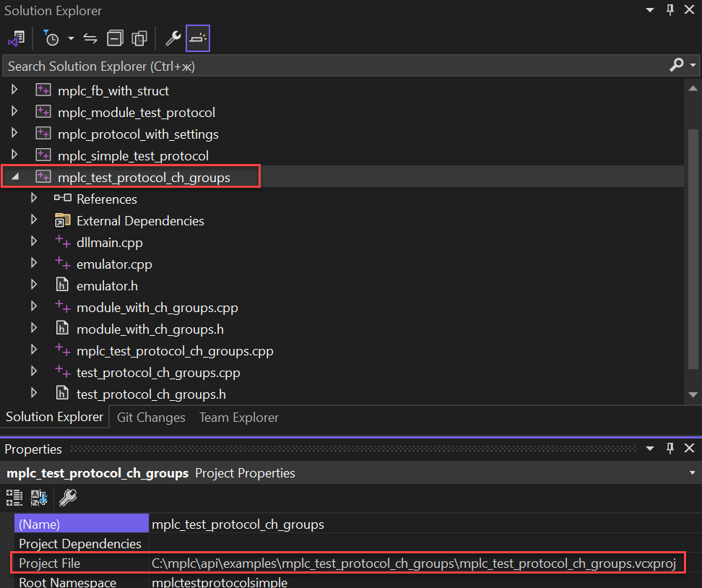702x588 pixels.
Task: Click References icon
Action: (62, 197)
